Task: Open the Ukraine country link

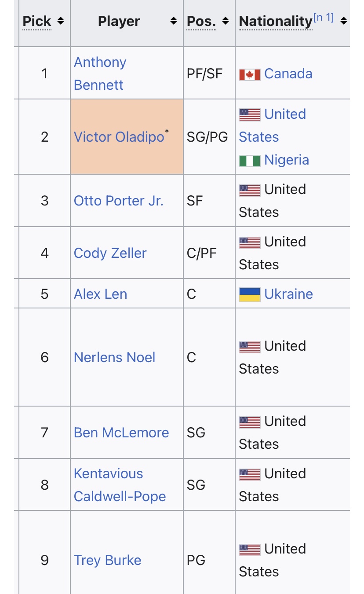Action: point(288,294)
